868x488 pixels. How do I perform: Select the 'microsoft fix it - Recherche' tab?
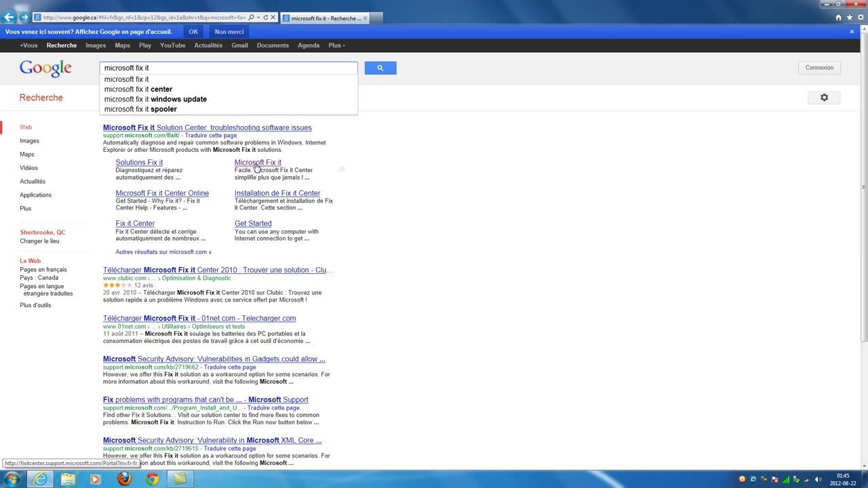325,18
